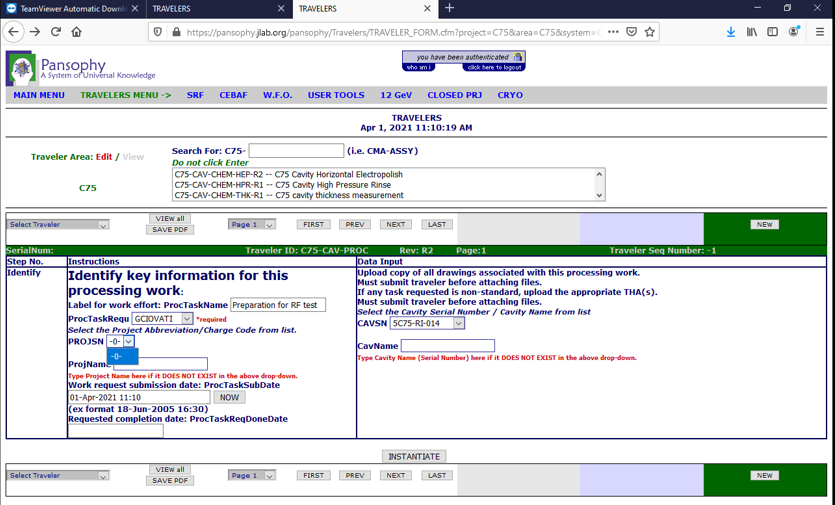Image resolution: width=835 pixels, height=505 pixels.
Task: Open the USER TOOLS menu
Action: coord(336,95)
